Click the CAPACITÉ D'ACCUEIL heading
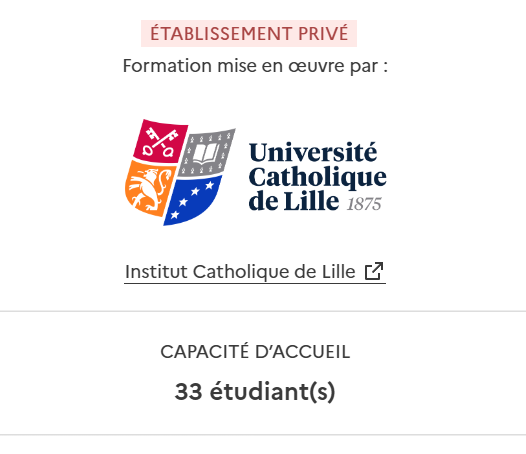Screen dimensions: 526x454 point(255,352)
